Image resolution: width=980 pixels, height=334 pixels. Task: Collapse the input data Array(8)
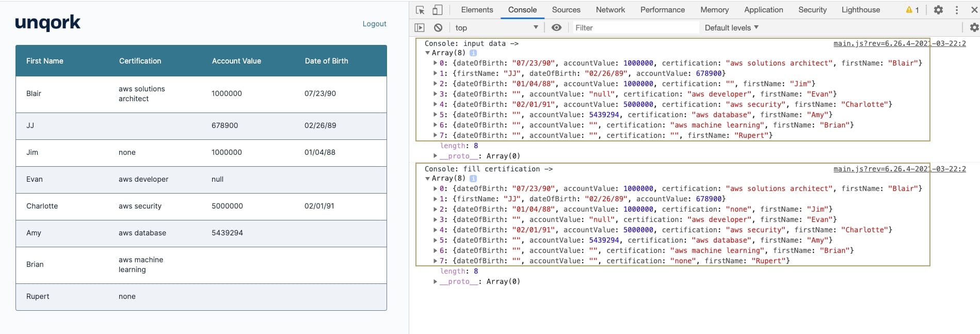click(x=427, y=53)
